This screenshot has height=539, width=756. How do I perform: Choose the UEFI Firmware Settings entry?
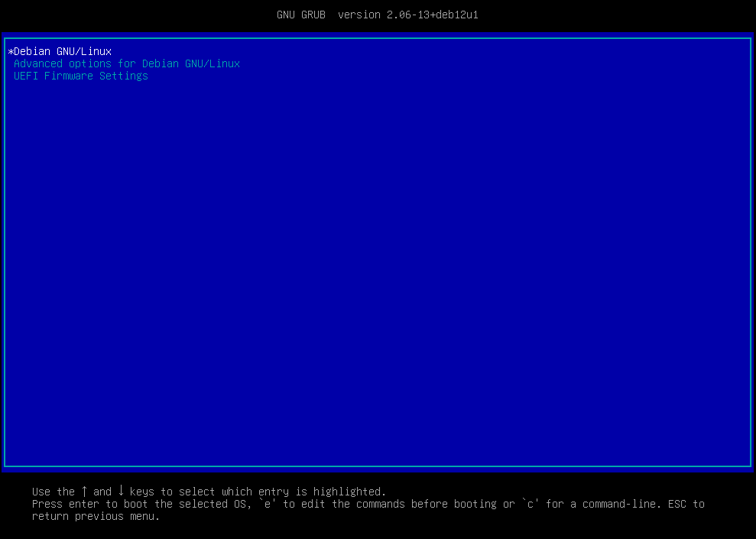(81, 76)
